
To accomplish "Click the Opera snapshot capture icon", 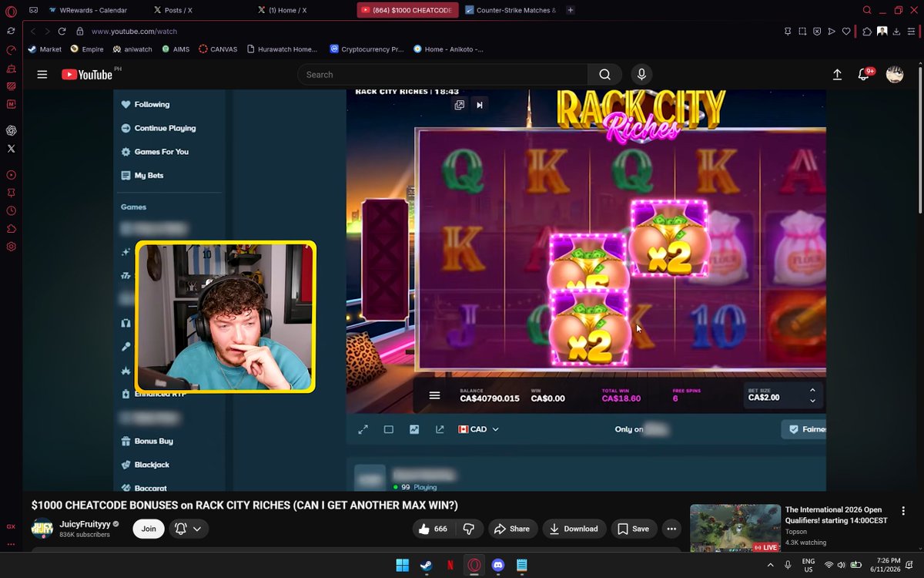I will (802, 32).
